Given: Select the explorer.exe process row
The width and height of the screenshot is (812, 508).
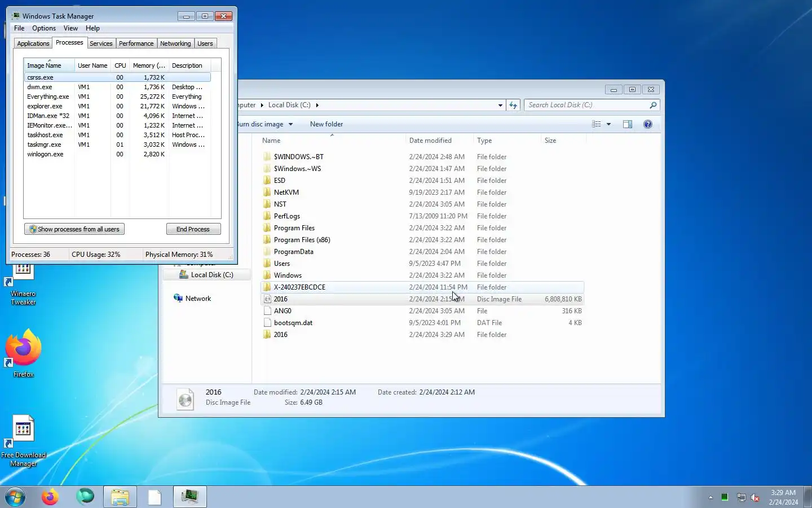Looking at the screenshot, I should coord(117,106).
